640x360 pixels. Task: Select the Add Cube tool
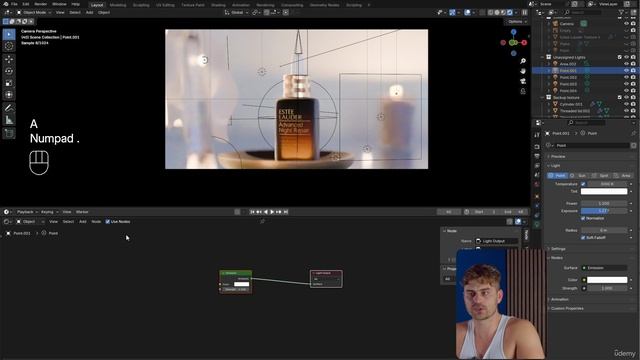(9, 133)
